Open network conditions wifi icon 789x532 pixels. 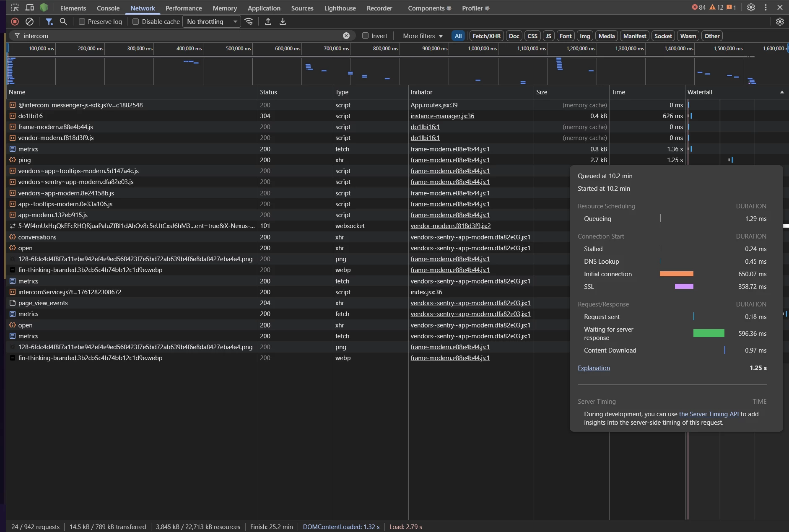[249, 21]
